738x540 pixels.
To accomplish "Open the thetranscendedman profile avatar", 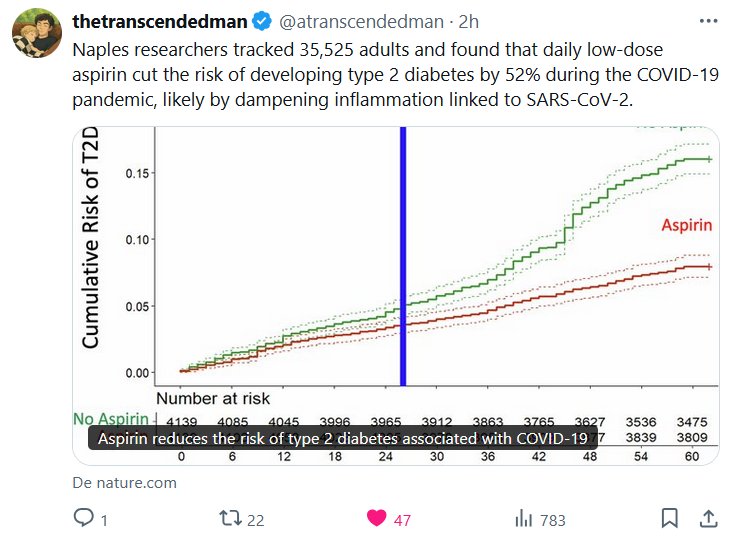I will click(x=37, y=38).
